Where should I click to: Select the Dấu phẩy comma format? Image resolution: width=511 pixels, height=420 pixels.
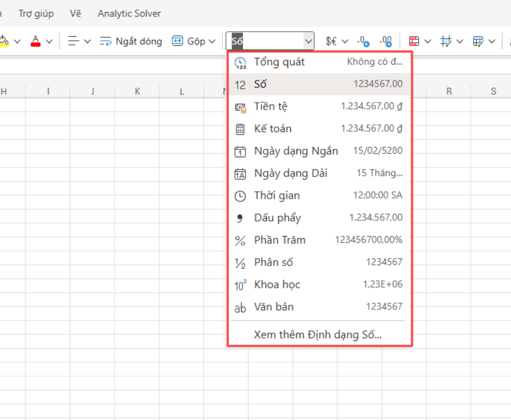click(x=319, y=218)
